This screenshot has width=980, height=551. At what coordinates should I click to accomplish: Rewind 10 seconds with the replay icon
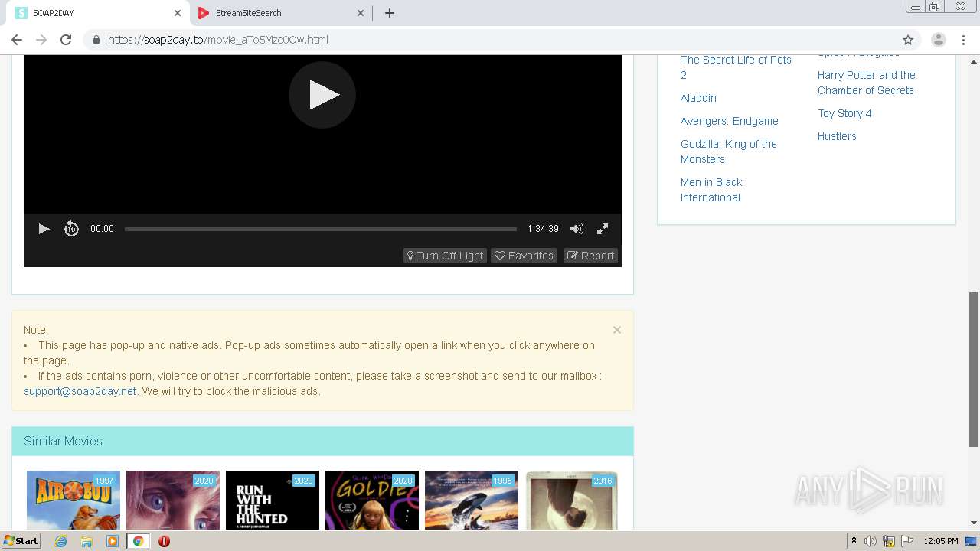click(71, 229)
